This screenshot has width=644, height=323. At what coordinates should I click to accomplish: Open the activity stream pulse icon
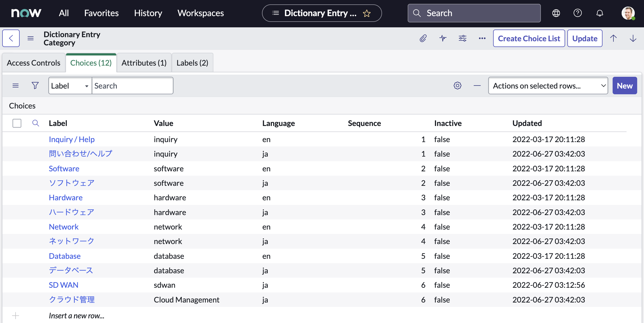click(x=443, y=38)
